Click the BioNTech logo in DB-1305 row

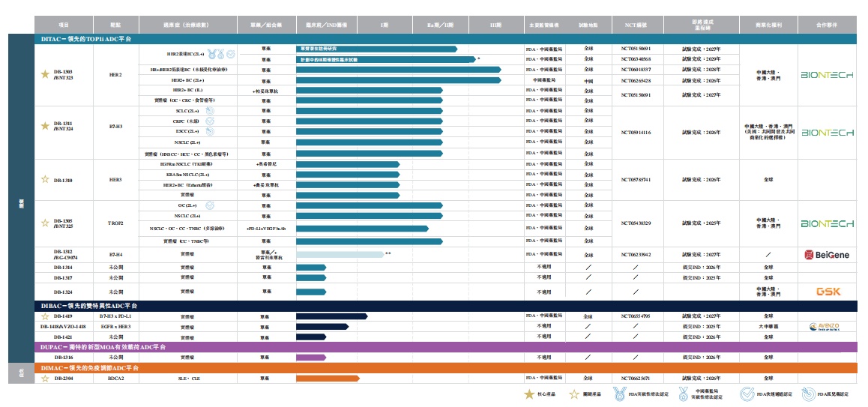tap(826, 223)
